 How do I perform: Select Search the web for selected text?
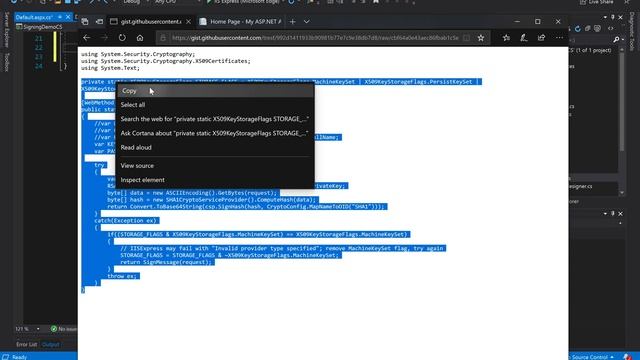pos(216,119)
